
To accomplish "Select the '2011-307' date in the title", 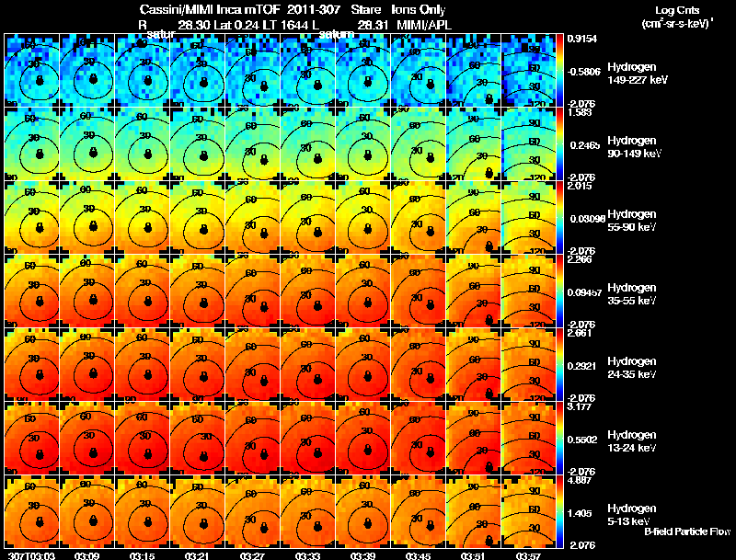I will tap(314, 10).
